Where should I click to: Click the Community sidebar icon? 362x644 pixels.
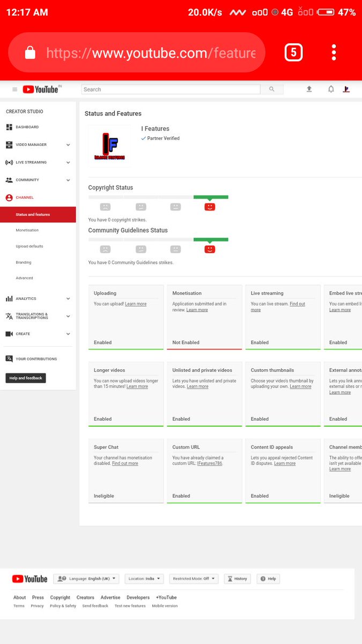coord(9,180)
